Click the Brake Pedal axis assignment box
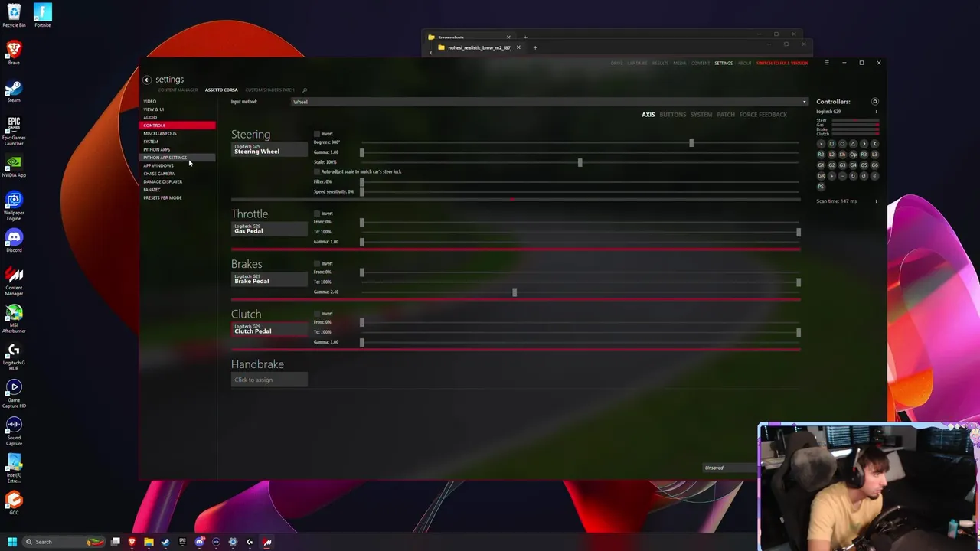Image resolution: width=980 pixels, height=551 pixels. click(269, 279)
